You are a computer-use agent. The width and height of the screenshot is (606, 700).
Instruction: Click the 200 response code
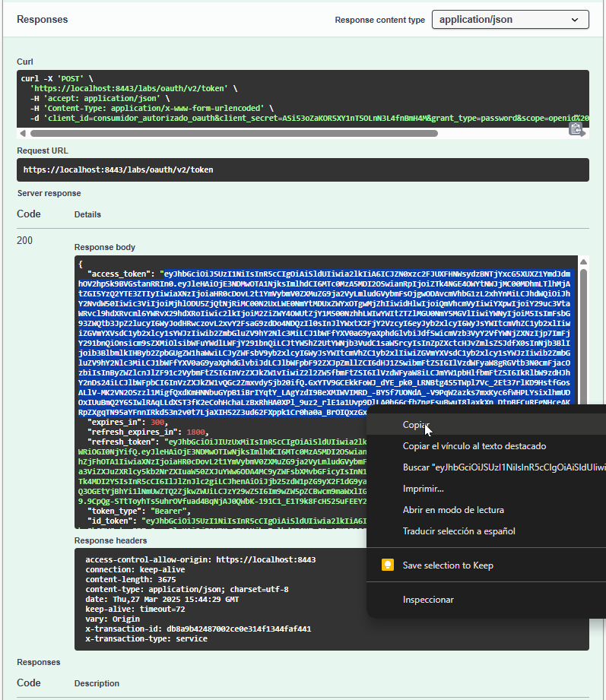pyautogui.click(x=24, y=241)
